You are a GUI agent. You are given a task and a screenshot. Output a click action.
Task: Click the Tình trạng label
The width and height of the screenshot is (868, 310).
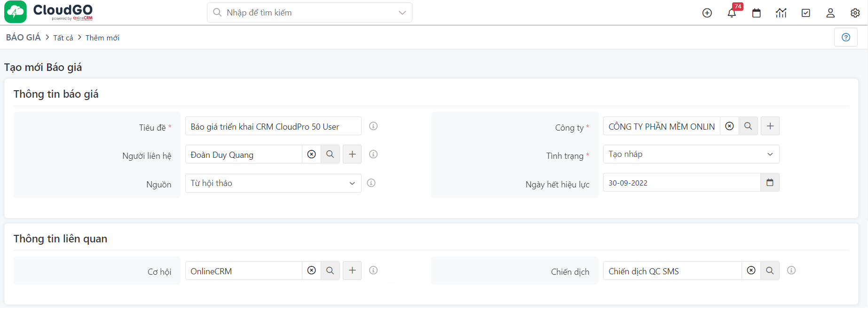tap(565, 156)
